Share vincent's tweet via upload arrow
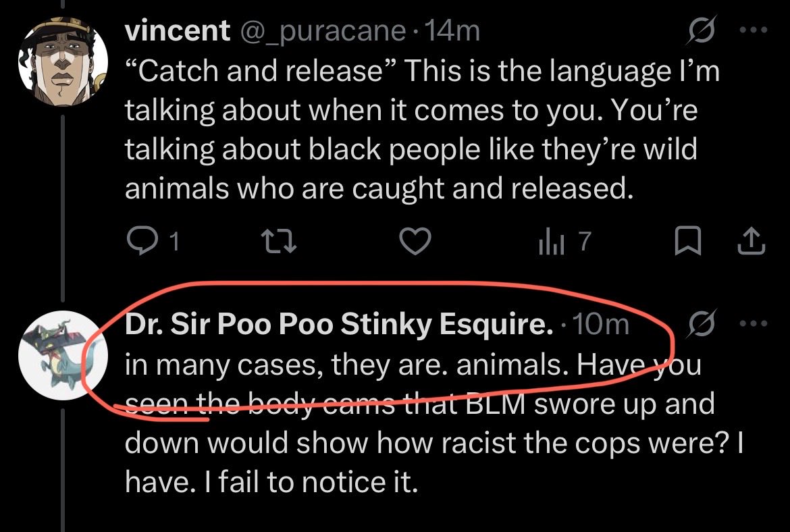This screenshot has height=532, width=790. coord(752,241)
